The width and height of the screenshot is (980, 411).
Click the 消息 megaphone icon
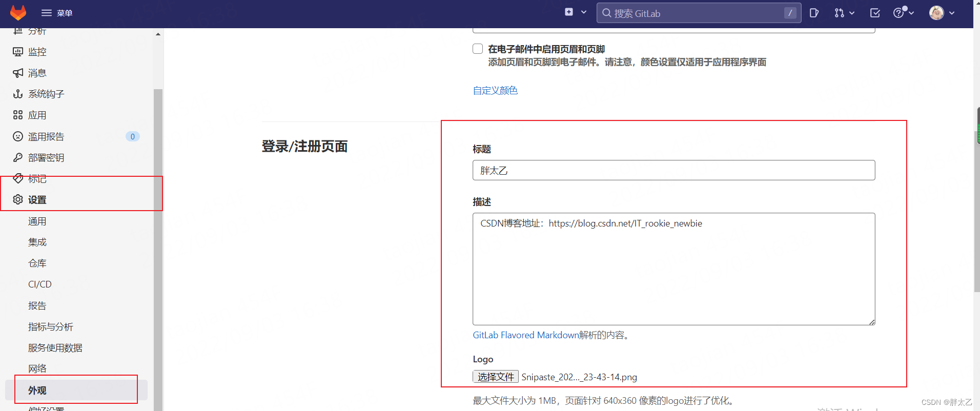(x=18, y=73)
